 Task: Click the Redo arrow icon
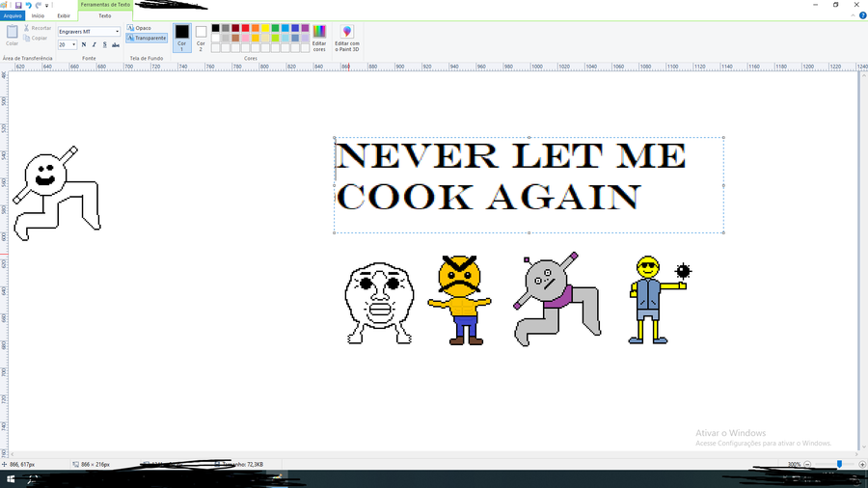(39, 5)
